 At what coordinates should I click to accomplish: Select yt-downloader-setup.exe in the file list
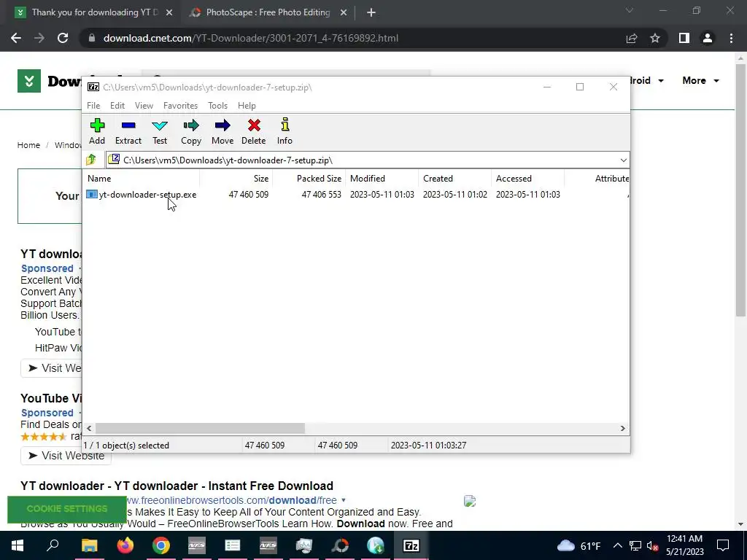(x=142, y=194)
